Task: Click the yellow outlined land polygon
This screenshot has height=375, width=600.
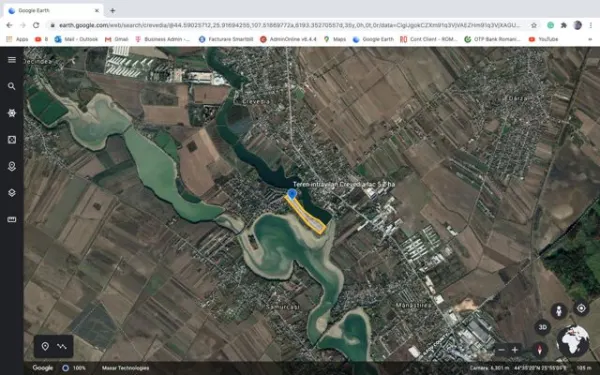Action: click(x=306, y=215)
